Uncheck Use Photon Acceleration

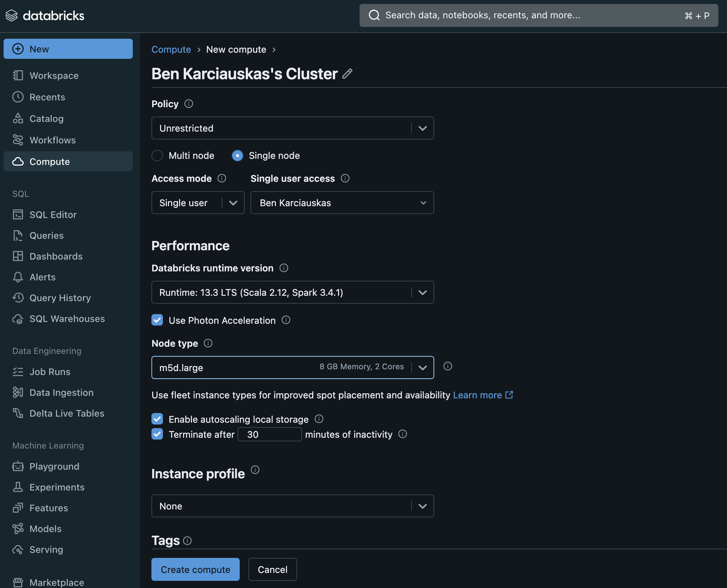(157, 320)
